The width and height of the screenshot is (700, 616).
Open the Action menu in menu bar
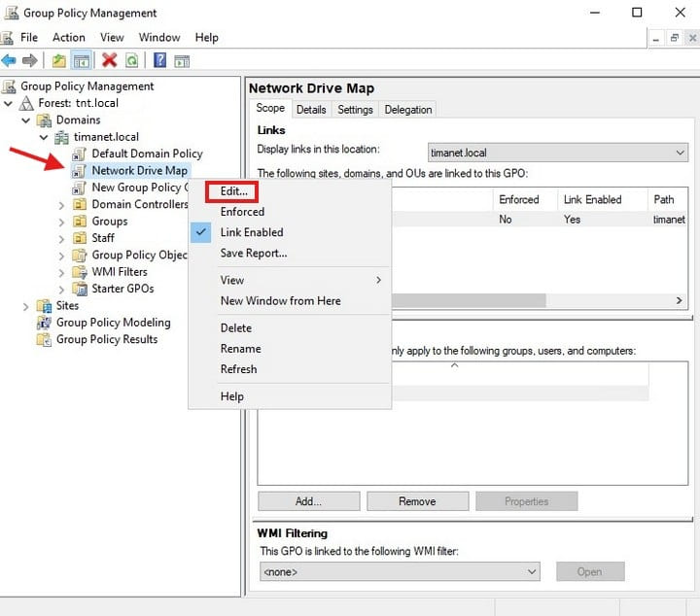69,38
